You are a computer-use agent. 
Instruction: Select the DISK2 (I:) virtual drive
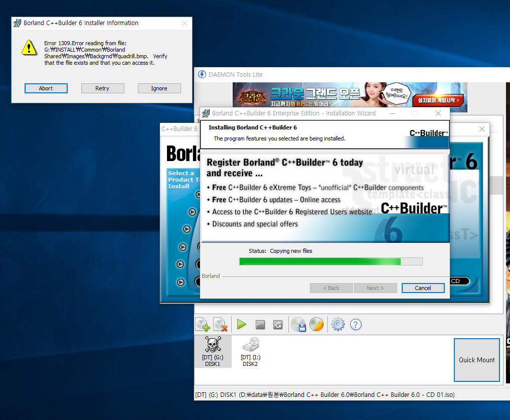250,351
